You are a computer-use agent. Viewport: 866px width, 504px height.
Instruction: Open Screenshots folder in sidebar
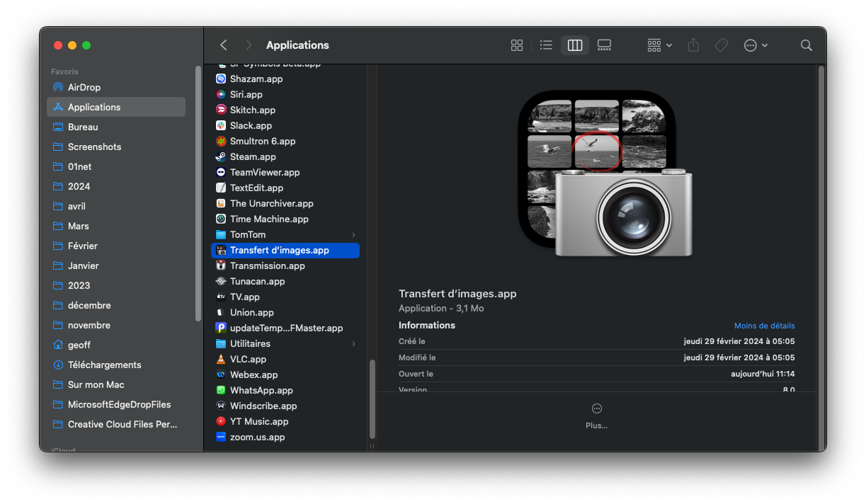click(x=116, y=147)
